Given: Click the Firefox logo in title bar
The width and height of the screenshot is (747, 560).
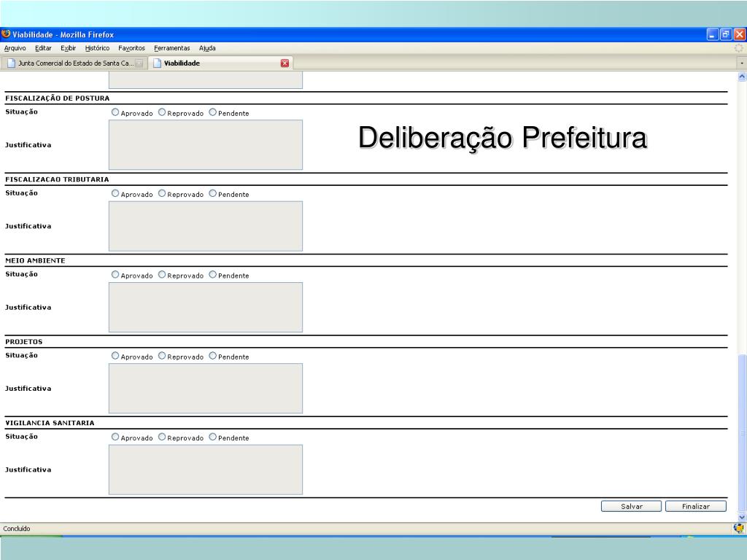Looking at the screenshot, I should (7, 34).
